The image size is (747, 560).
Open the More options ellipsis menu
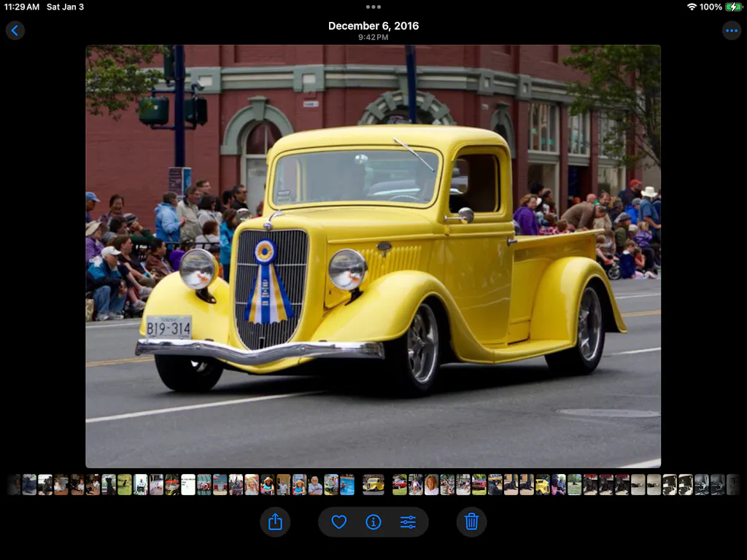pyautogui.click(x=731, y=31)
